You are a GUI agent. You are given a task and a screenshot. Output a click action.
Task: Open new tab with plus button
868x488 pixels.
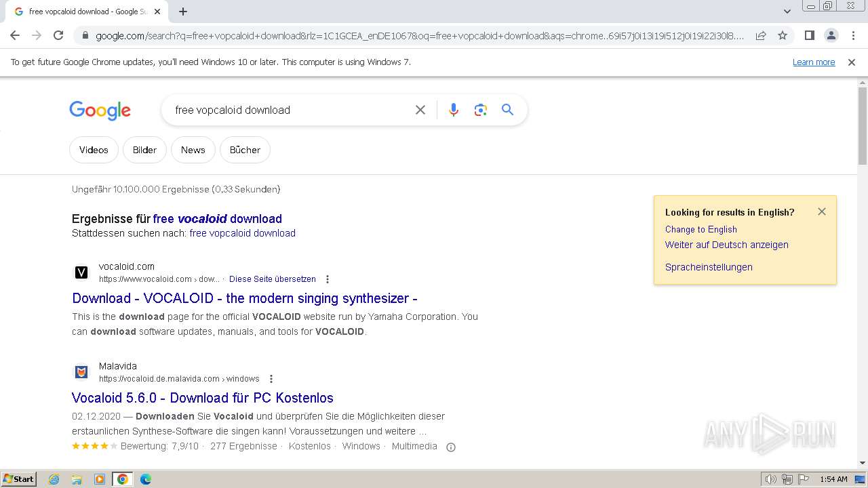[183, 12]
